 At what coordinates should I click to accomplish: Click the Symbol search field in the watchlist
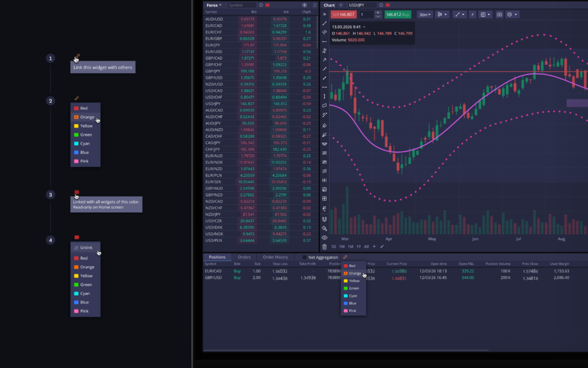pyautogui.click(x=241, y=5)
